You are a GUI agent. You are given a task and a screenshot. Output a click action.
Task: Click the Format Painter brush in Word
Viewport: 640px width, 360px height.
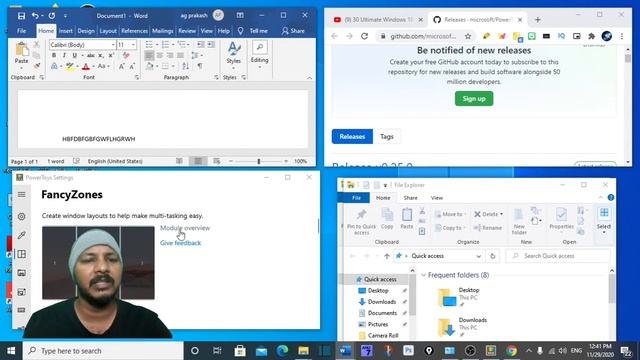click(x=37, y=66)
